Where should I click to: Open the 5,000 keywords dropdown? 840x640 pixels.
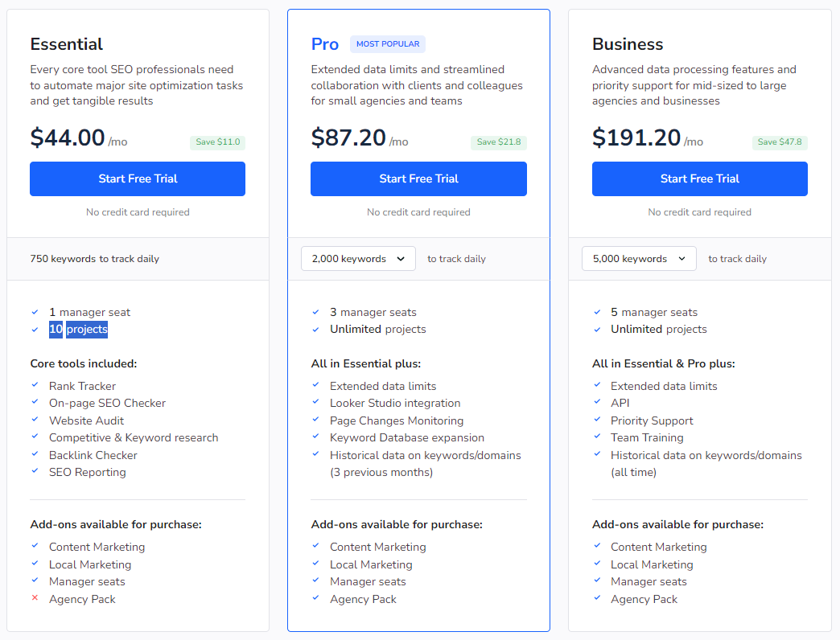639,259
